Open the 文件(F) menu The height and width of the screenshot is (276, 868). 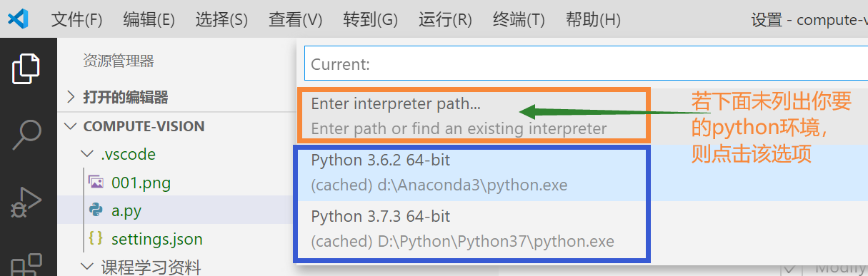tap(77, 20)
